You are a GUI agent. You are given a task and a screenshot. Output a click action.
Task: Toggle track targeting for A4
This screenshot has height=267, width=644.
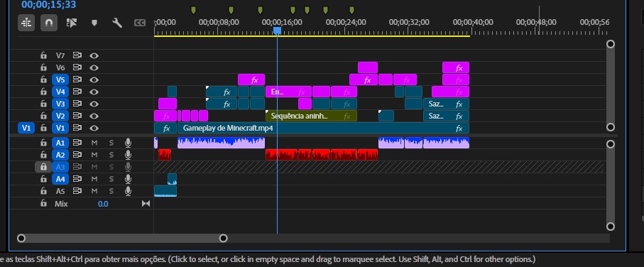point(60,179)
